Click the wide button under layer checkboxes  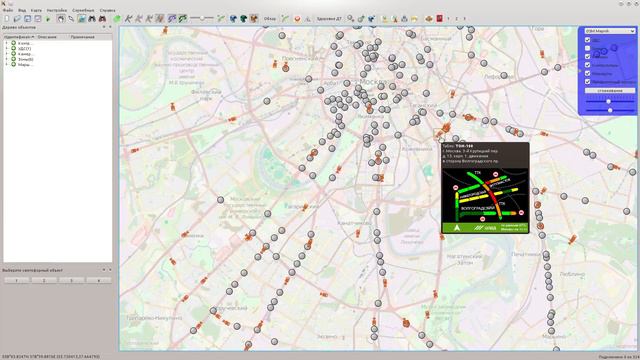(610, 91)
